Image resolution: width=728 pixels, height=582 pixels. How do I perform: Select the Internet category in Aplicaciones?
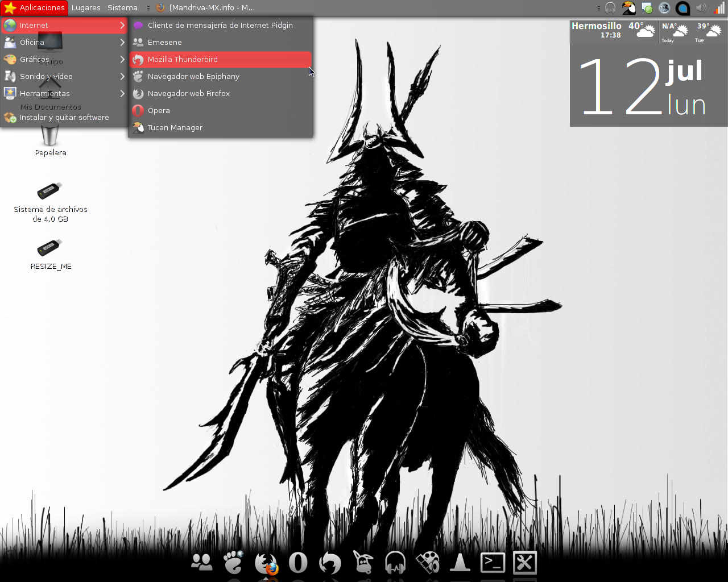point(64,25)
